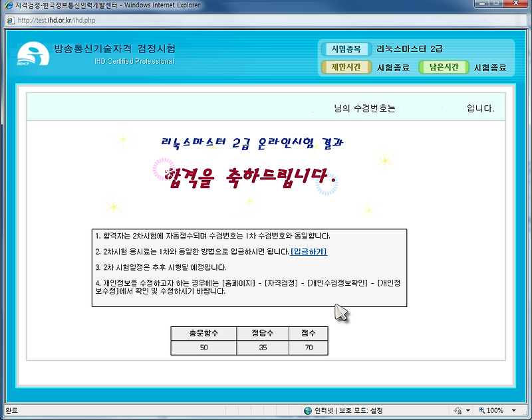Click notice line 3 about 2차 시험일정
The height and width of the screenshot is (420, 532).
(161, 267)
